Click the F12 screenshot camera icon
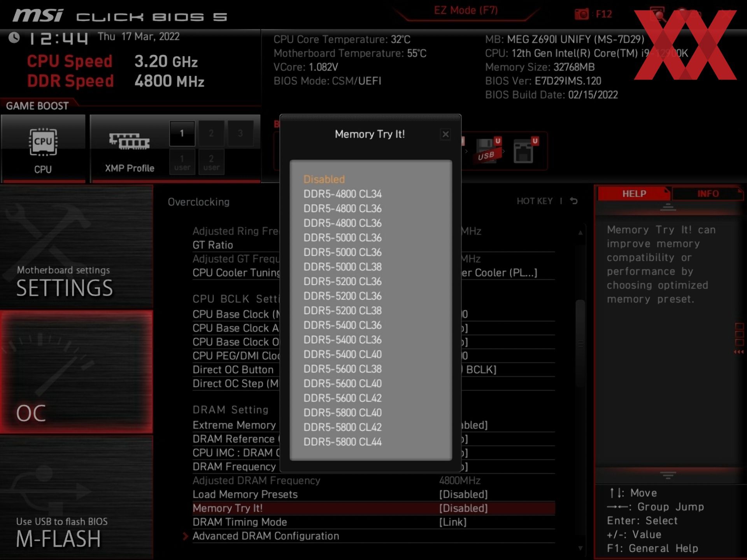Screen dimensions: 747x560 pos(582,14)
